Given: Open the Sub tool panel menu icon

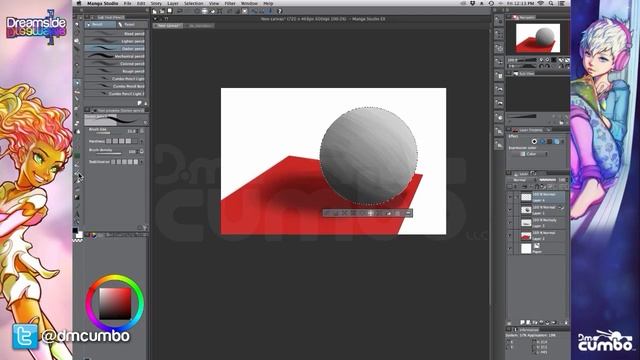Looking at the screenshot, I should pyautogui.click(x=87, y=18).
